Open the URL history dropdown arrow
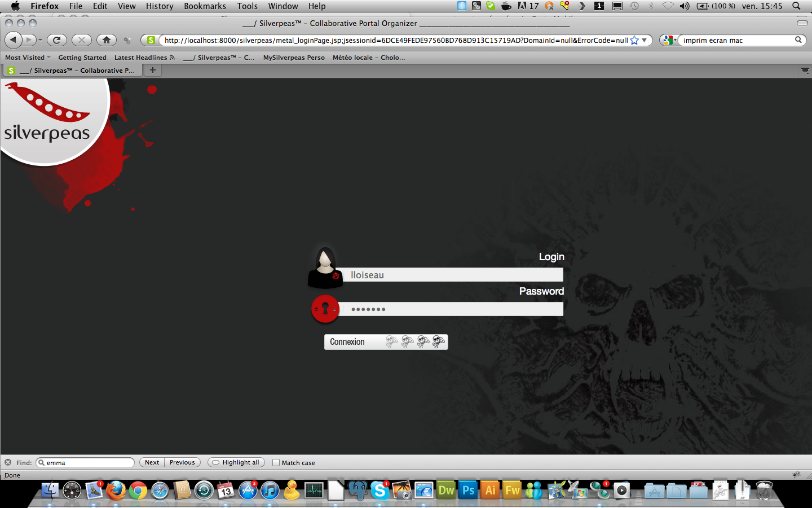The image size is (812, 508). (x=645, y=40)
